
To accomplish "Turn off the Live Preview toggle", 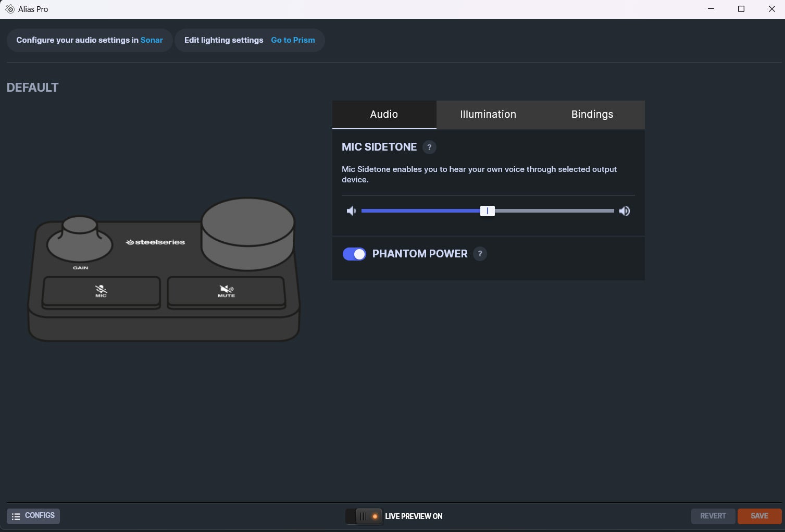I will (364, 516).
